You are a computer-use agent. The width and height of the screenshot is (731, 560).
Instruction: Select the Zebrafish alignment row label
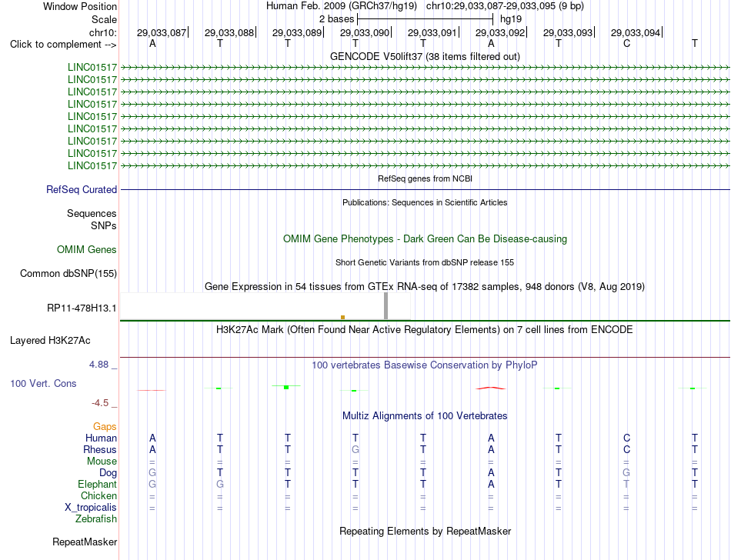click(96, 519)
